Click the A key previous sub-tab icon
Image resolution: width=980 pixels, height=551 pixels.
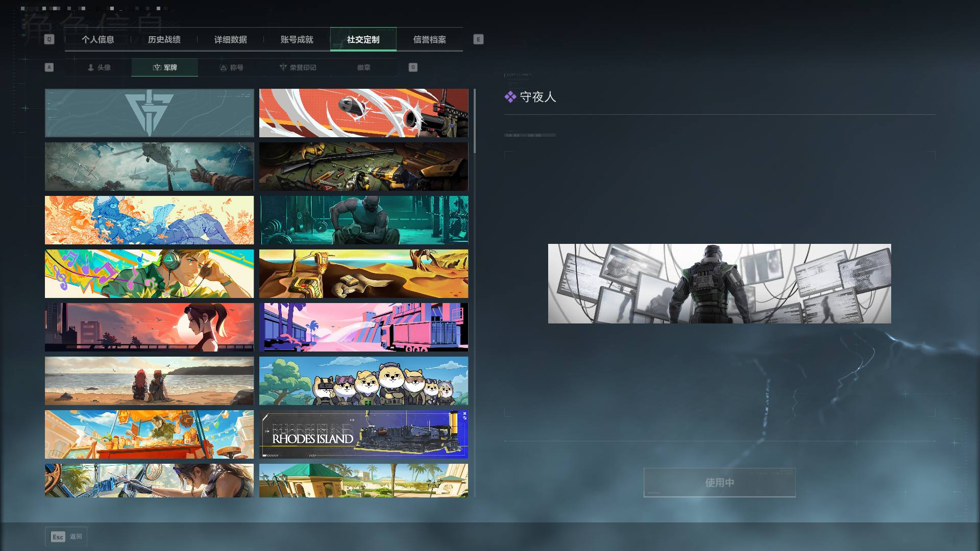pos(49,67)
